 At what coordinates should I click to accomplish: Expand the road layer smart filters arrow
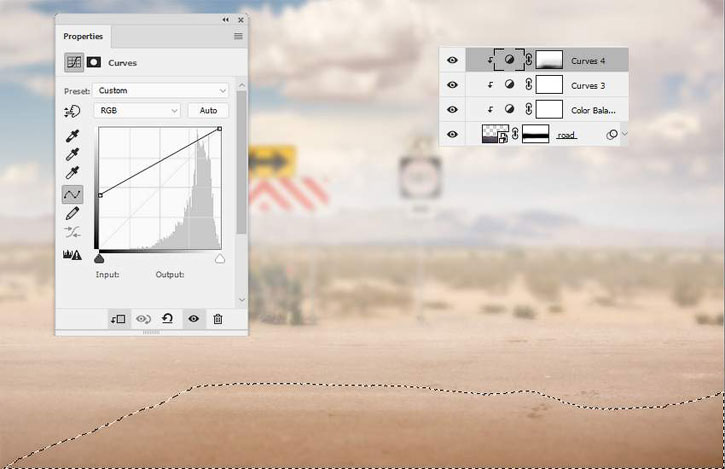625,134
